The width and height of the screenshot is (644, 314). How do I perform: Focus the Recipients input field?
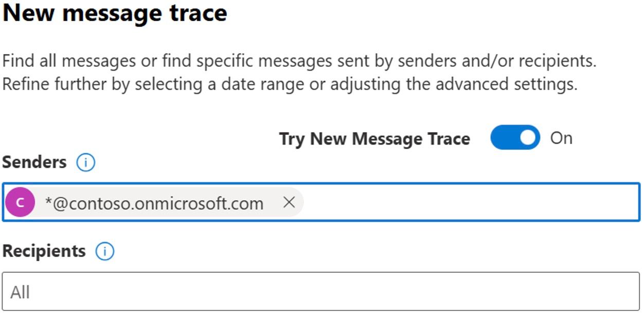click(x=321, y=291)
